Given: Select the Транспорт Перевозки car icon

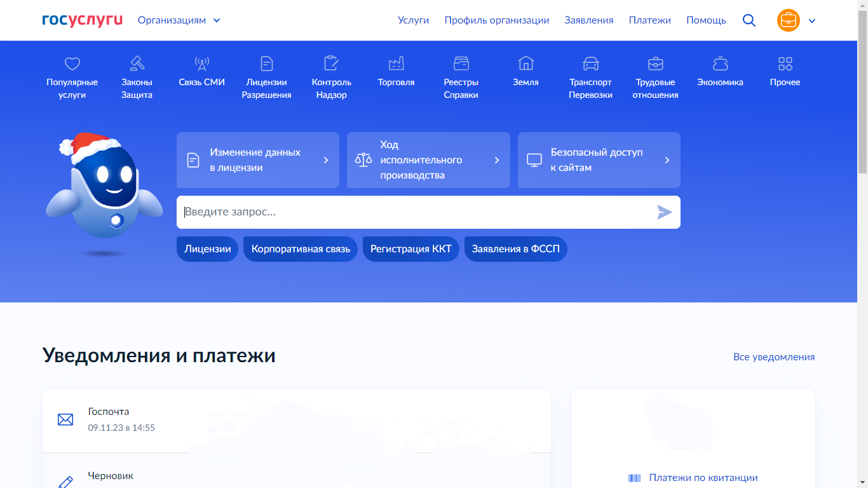Looking at the screenshot, I should [591, 64].
